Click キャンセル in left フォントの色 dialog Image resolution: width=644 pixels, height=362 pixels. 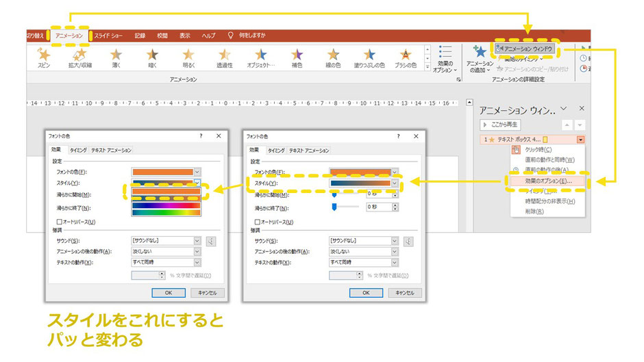pos(208,293)
